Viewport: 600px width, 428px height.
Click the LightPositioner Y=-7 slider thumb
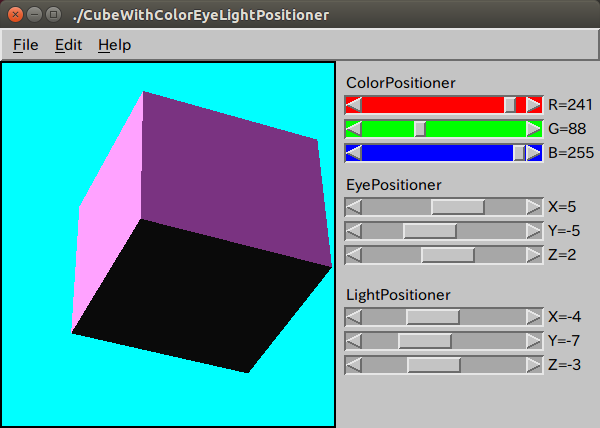click(425, 341)
